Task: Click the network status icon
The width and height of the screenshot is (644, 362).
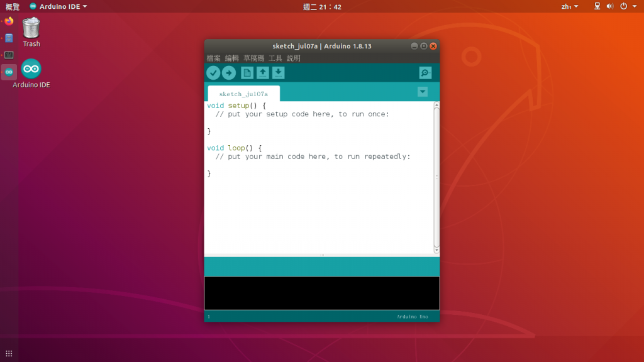Action: click(597, 6)
